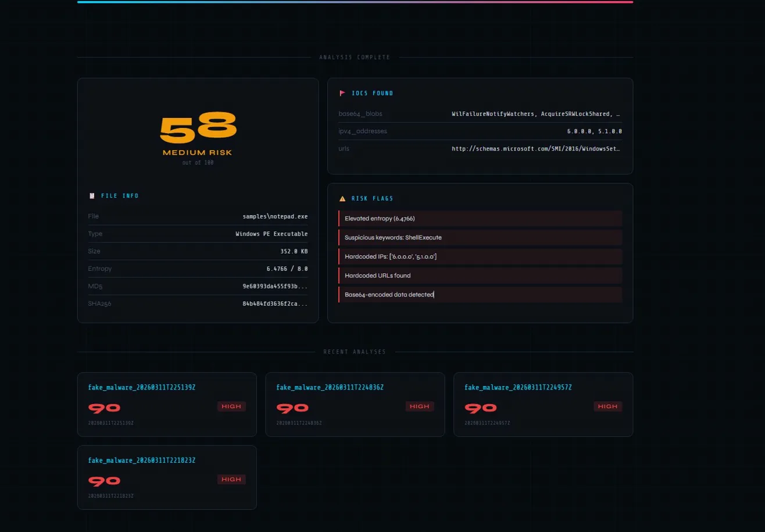This screenshot has height=532, width=765.
Task: Select score 90 on fake_malware_20260311T224957Z card
Action: [481, 408]
